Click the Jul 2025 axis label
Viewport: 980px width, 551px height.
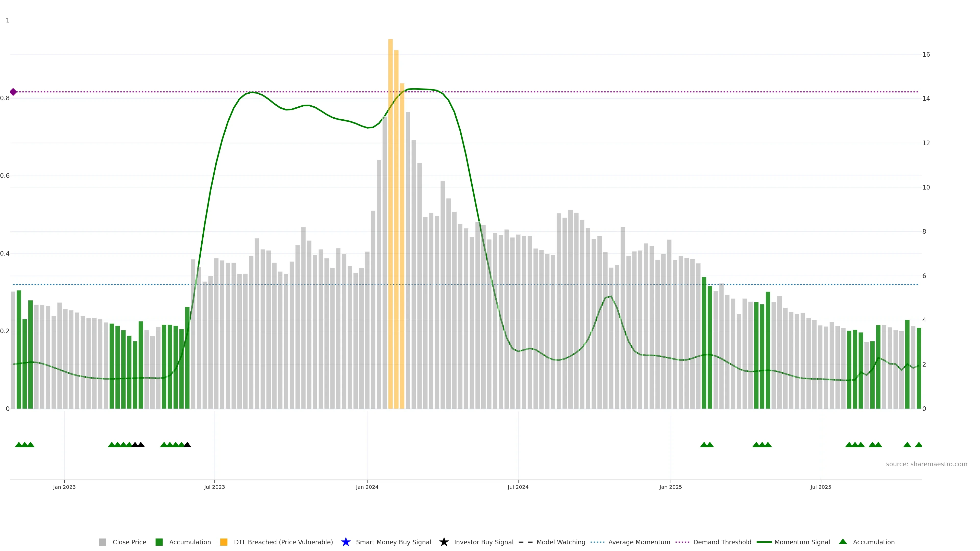(x=820, y=487)
